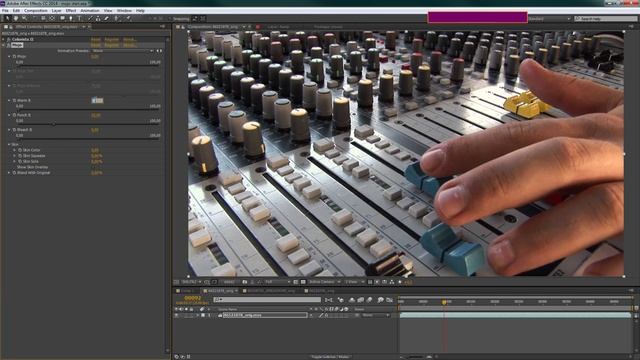Open the File menu

click(5, 11)
